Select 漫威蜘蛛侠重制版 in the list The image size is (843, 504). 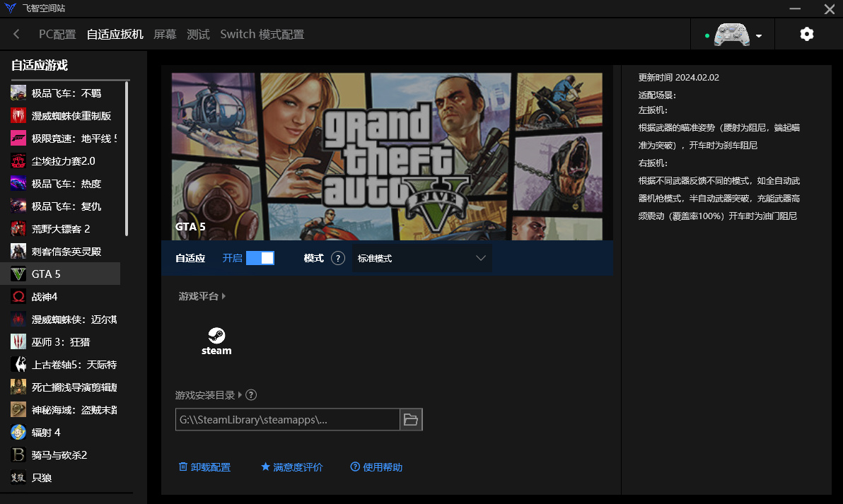(x=59, y=115)
